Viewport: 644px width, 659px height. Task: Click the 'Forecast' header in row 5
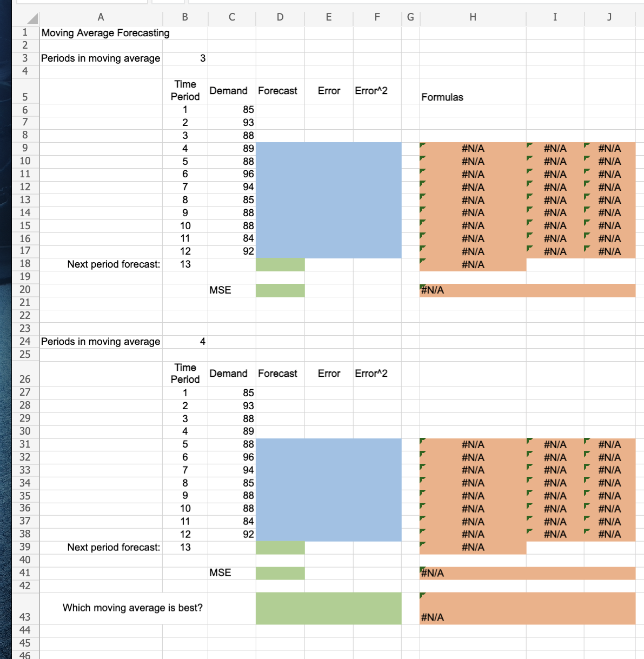pyautogui.click(x=280, y=91)
